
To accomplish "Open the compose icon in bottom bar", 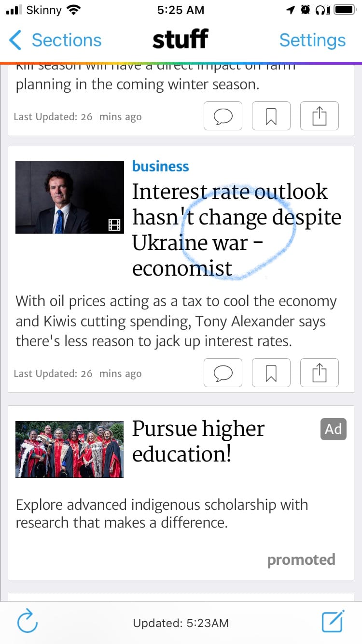I will point(333,621).
